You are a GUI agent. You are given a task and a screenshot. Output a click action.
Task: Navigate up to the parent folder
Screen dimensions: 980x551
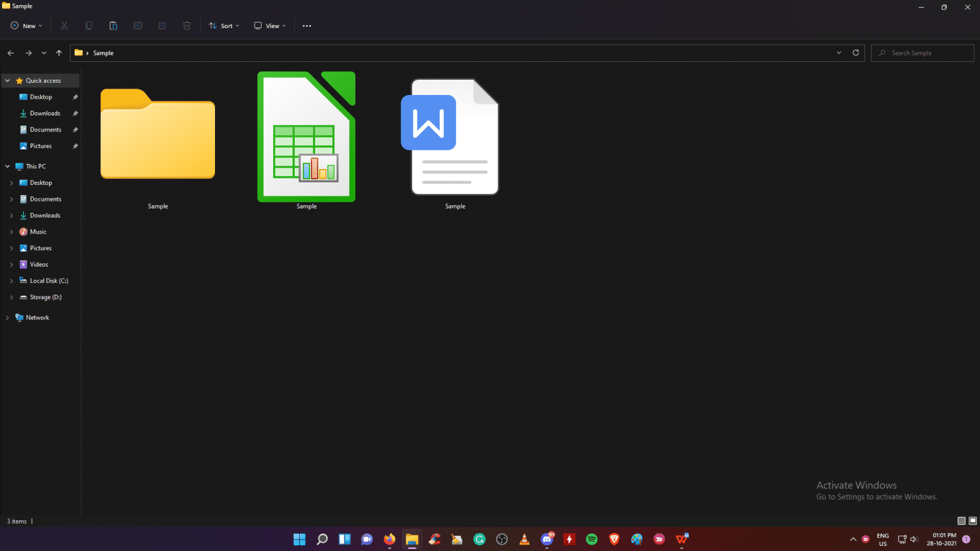pos(59,53)
